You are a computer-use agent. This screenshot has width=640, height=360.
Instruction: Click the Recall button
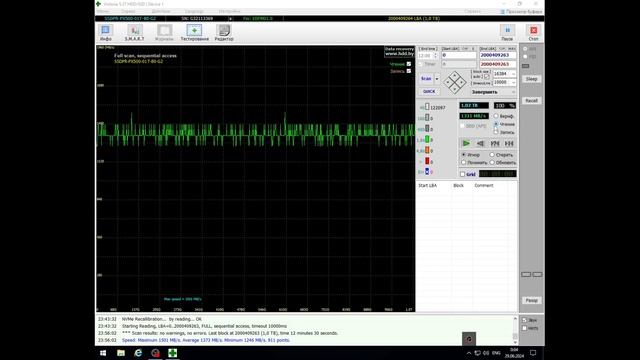[x=531, y=100]
